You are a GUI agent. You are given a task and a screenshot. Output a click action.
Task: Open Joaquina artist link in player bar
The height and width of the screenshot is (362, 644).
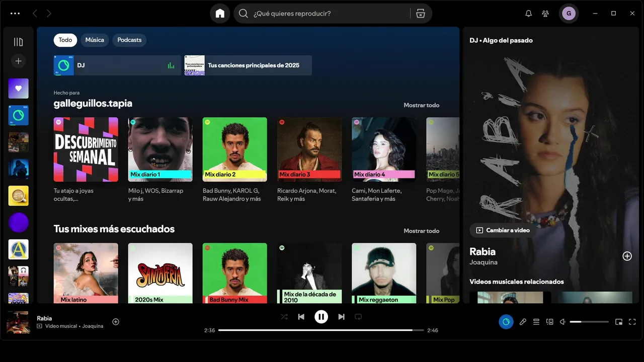tap(93, 326)
